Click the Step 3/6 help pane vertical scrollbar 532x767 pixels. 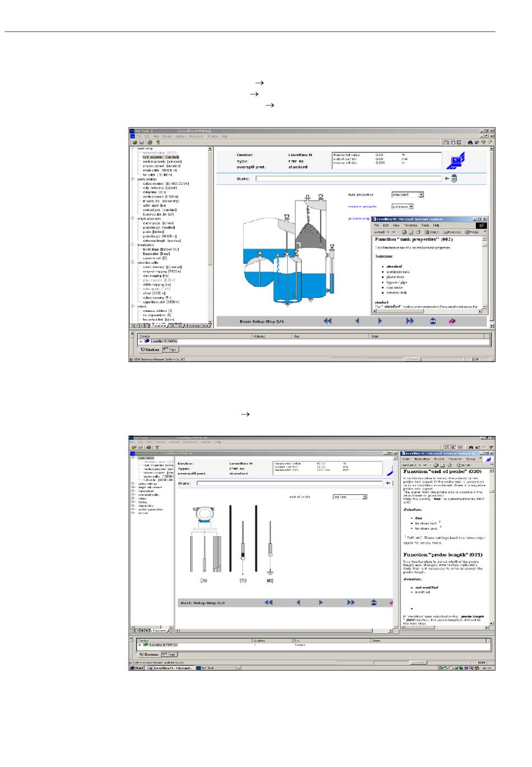pos(492,546)
